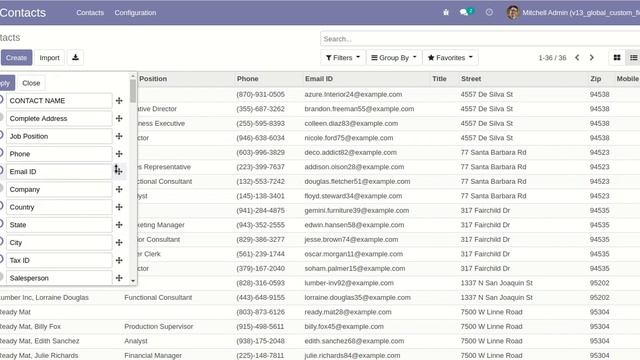Image resolution: width=640 pixels, height=360 pixels.
Task: Toggle visibility checkbox for City field
Action: coord(1,242)
